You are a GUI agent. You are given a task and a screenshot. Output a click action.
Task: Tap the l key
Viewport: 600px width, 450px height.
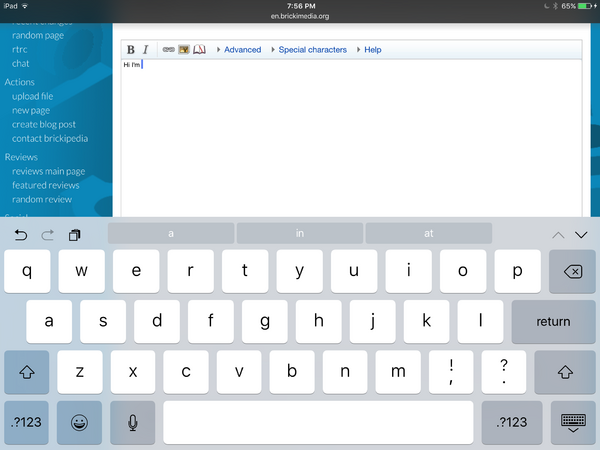click(x=480, y=321)
